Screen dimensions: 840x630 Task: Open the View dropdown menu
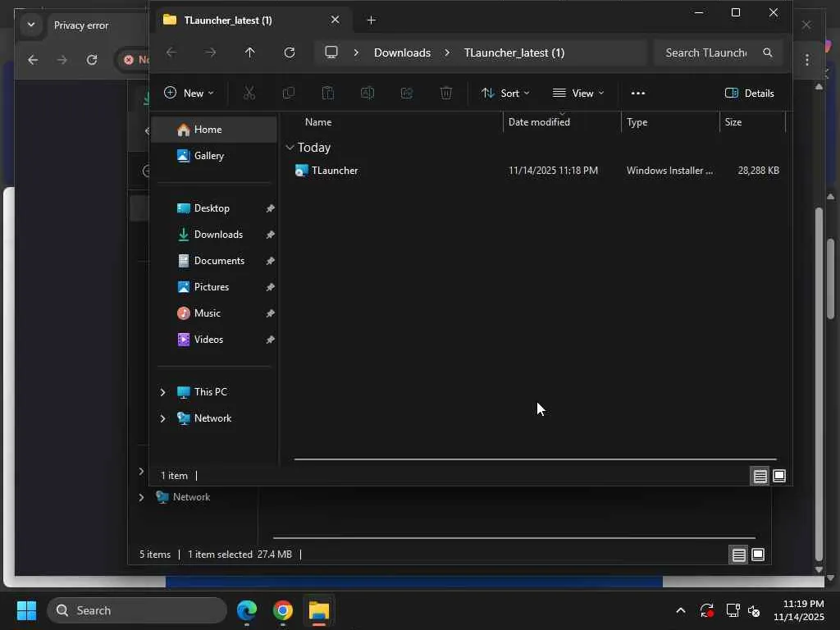pos(578,94)
